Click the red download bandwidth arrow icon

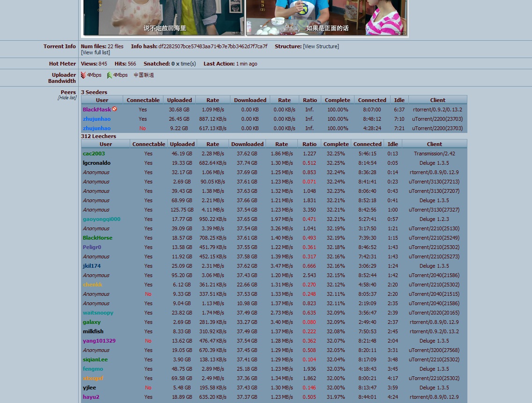pyautogui.click(x=83, y=75)
